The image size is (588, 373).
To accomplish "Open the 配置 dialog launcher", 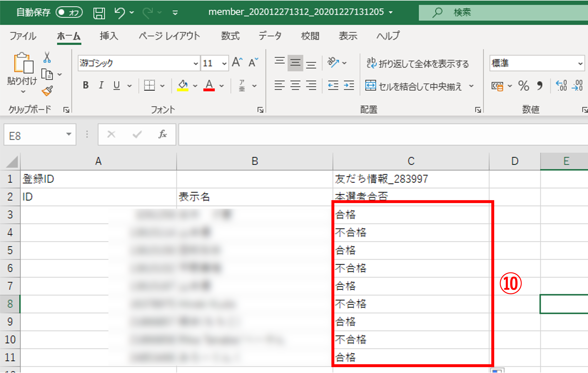I will (478, 110).
